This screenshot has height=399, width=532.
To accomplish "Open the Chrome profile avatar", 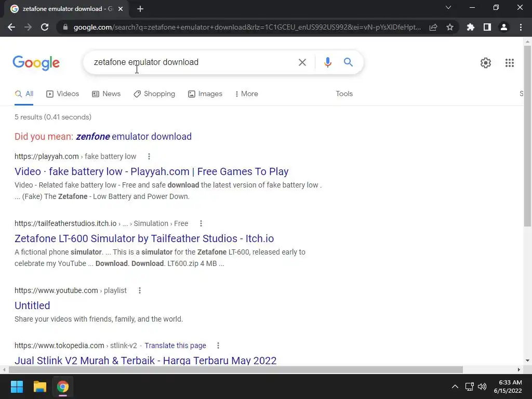I will coord(504,27).
